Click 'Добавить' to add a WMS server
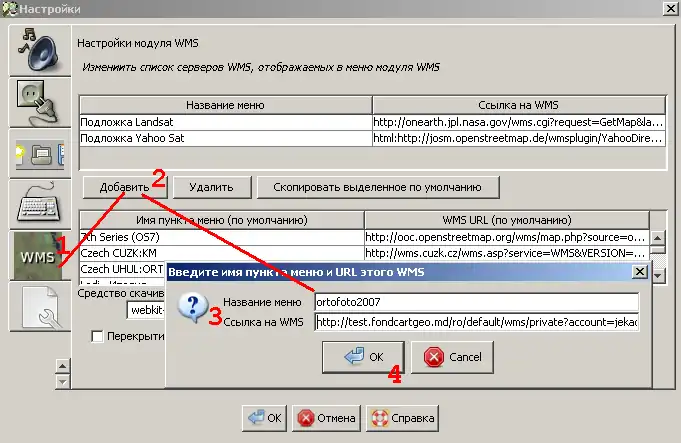This screenshot has height=443, width=681. 124,187
